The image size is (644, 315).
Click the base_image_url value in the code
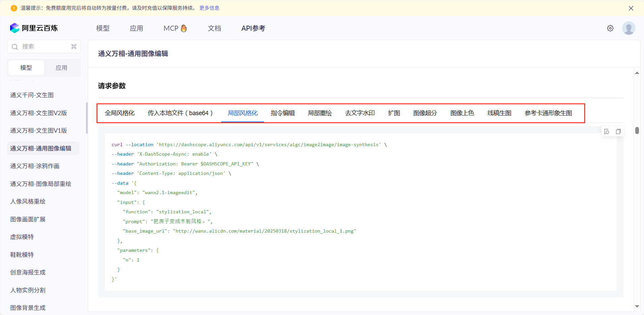pyautogui.click(x=265, y=231)
